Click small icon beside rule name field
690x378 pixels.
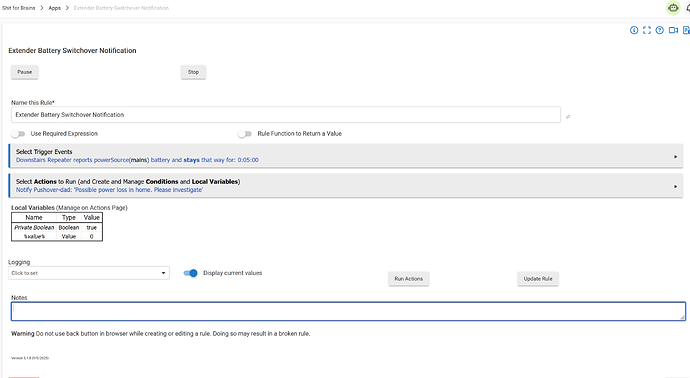568,117
